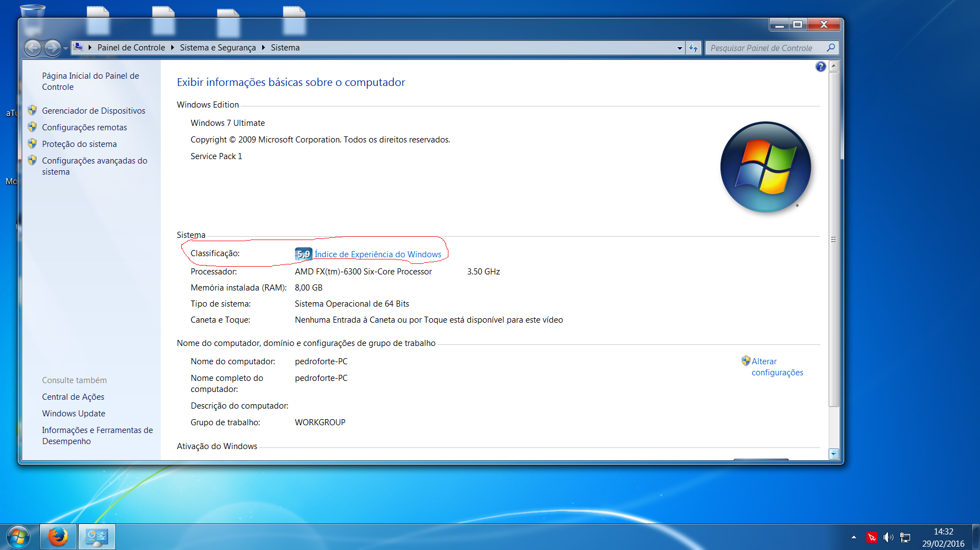Open Configurações avançadas do sistema
The image size is (980, 550).
pyautogui.click(x=95, y=166)
